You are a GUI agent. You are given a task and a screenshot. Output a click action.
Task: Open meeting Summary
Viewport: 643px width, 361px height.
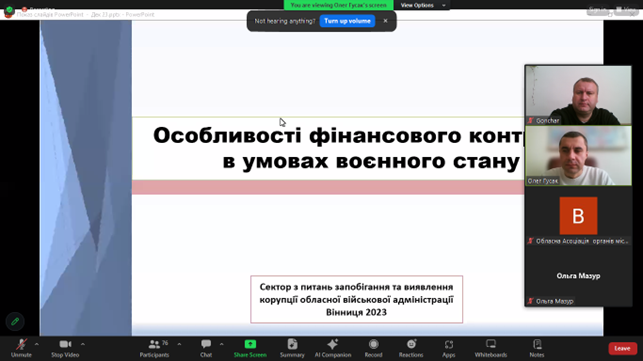tap(292, 348)
